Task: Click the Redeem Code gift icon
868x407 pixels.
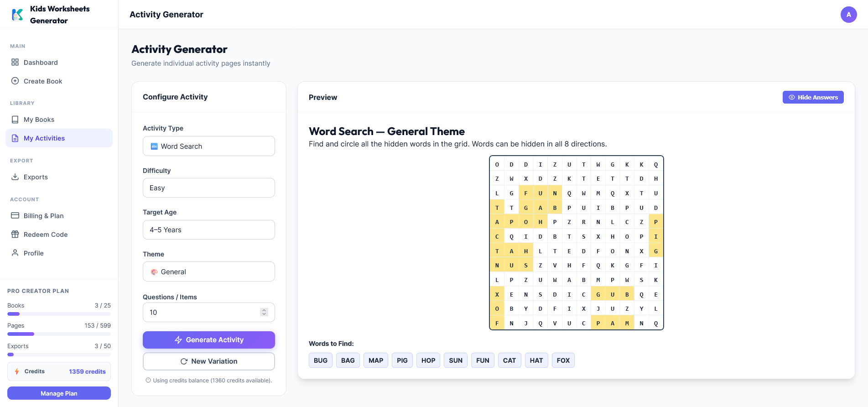Action: (15, 234)
